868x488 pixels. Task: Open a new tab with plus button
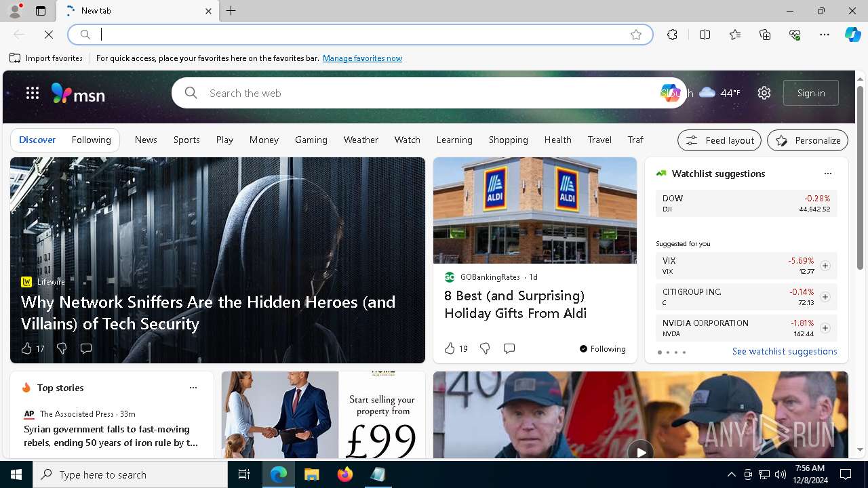231,11
